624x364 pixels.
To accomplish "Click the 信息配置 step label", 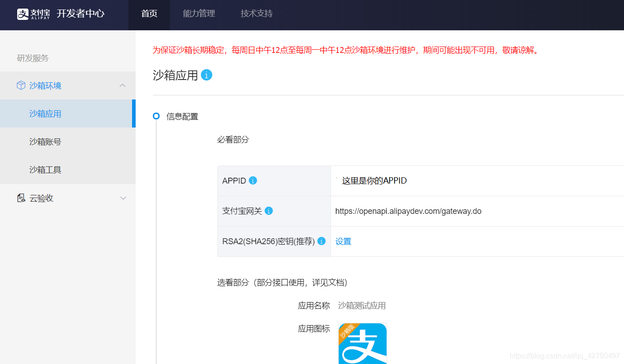I will click(x=182, y=117).
